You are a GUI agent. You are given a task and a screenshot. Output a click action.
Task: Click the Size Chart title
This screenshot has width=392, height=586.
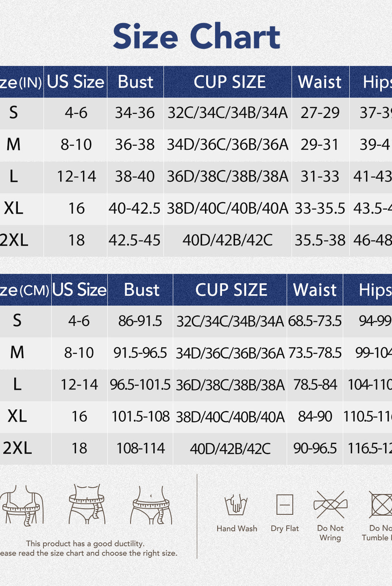coord(196,36)
